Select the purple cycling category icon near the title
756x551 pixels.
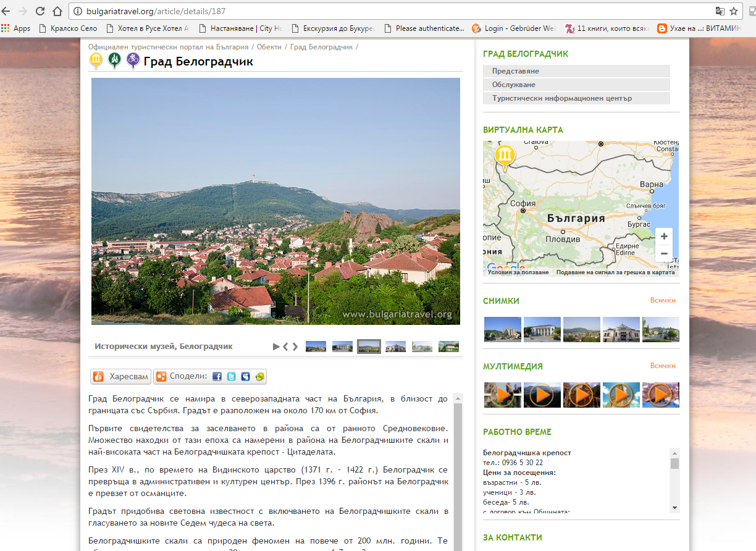[x=133, y=60]
